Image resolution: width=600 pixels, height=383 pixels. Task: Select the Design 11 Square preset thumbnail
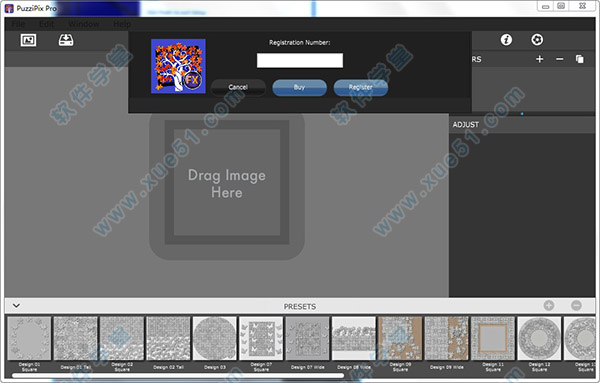493,338
